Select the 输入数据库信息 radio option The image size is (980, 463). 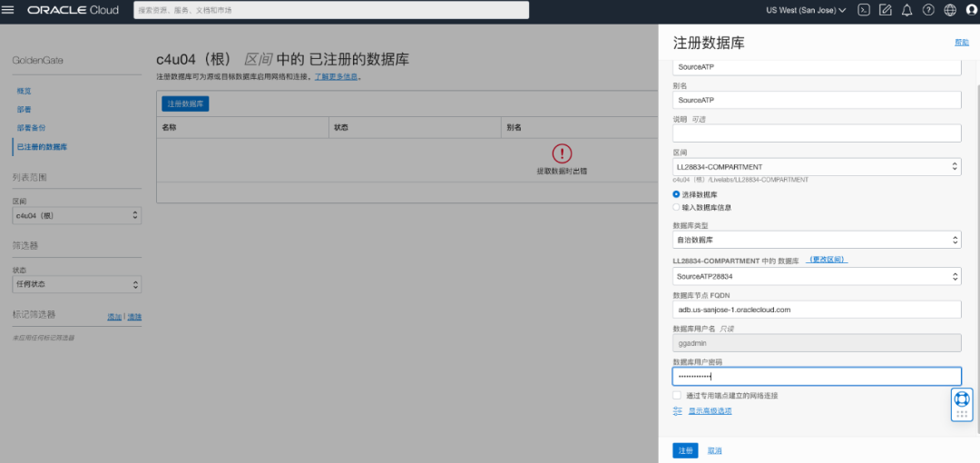pyautogui.click(x=676, y=207)
